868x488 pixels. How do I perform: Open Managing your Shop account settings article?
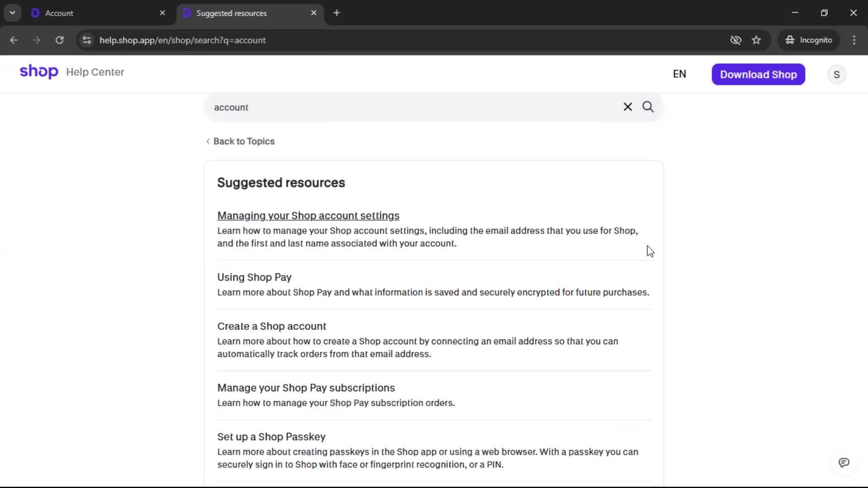308,216
